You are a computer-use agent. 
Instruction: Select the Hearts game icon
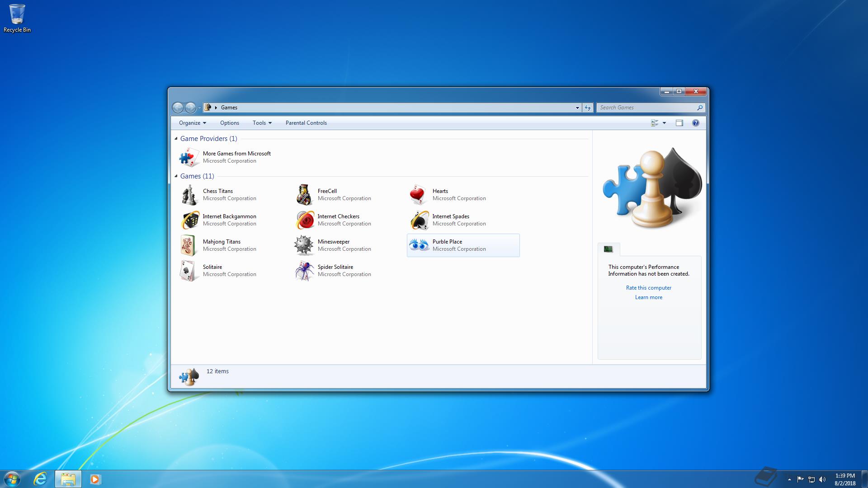418,195
